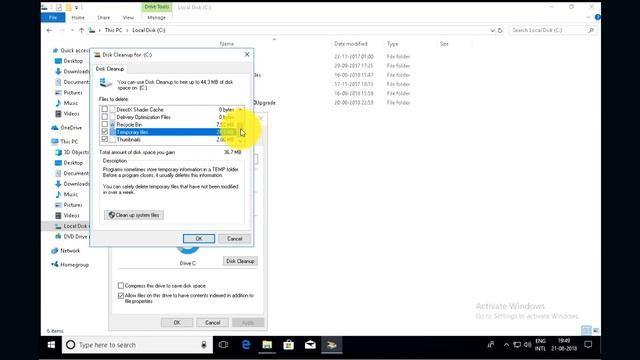Go up one folder level
This screenshot has height=360, width=640.
pyautogui.click(x=81, y=30)
